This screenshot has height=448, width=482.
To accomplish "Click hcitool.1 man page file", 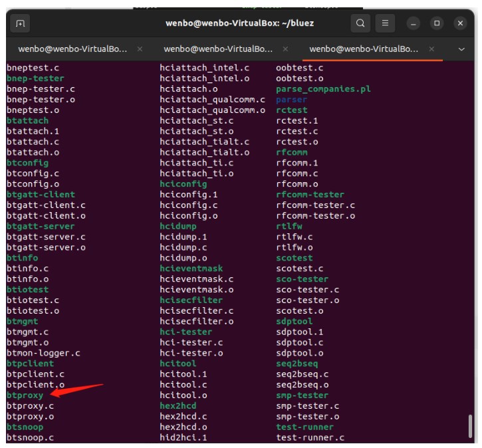I will pos(183,374).
